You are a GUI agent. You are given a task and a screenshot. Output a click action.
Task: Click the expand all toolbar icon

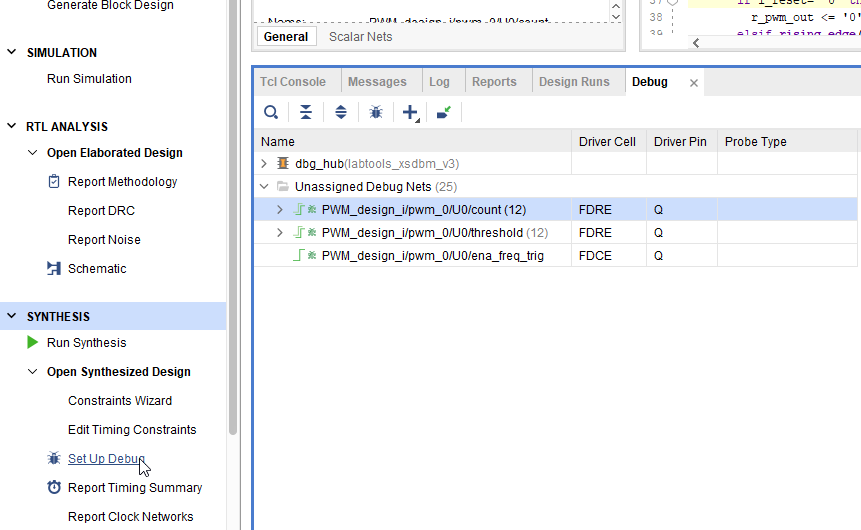341,112
